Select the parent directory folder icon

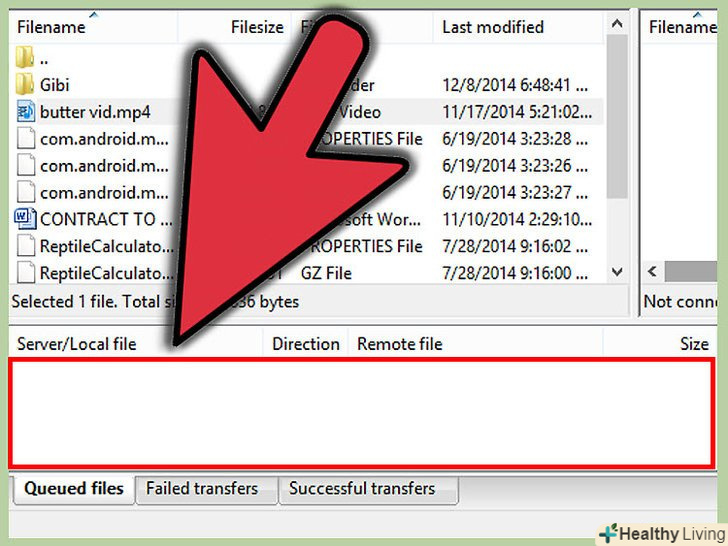[x=25, y=58]
